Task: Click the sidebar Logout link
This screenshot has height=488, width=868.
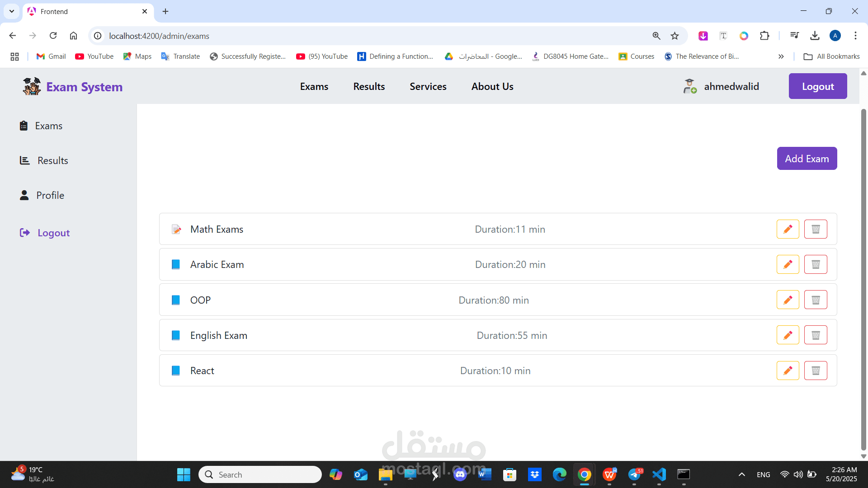Action: 53,233
